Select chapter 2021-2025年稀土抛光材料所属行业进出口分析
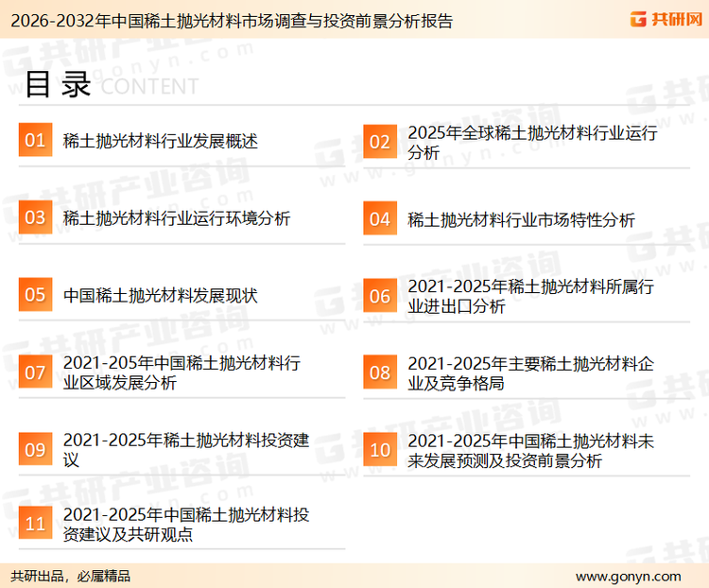Viewport: 709px width, 588px height. tap(531, 296)
